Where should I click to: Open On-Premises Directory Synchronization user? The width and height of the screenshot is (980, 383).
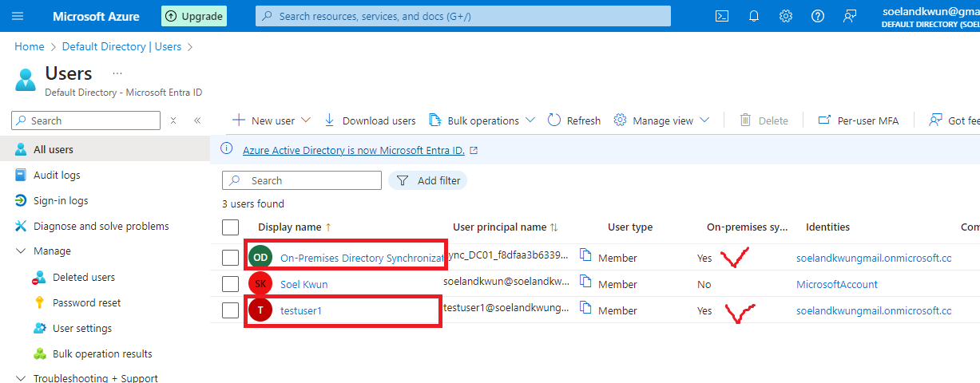[x=362, y=258]
